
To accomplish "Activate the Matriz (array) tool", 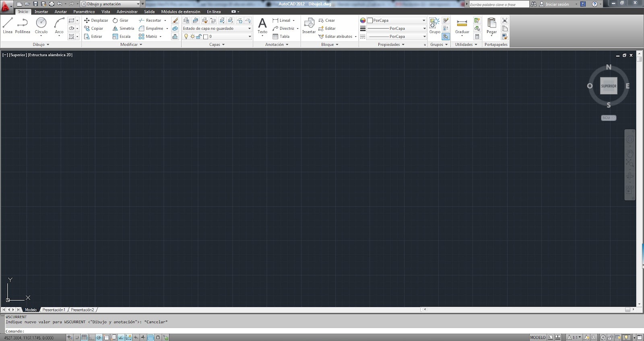I will point(148,36).
